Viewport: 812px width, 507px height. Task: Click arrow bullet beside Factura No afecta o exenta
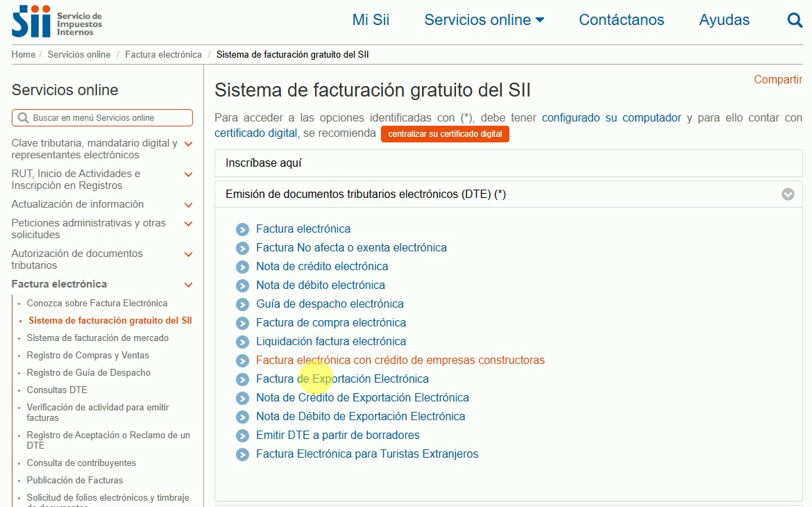pos(242,249)
